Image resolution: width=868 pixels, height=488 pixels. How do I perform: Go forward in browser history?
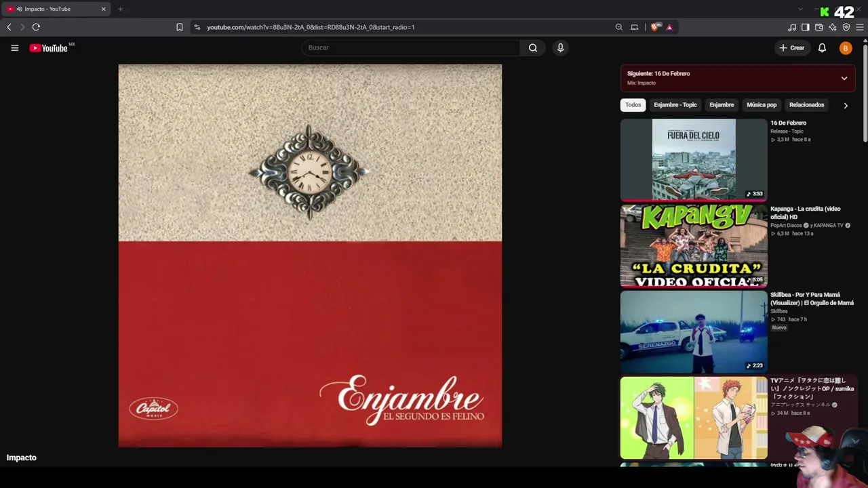pos(22,27)
